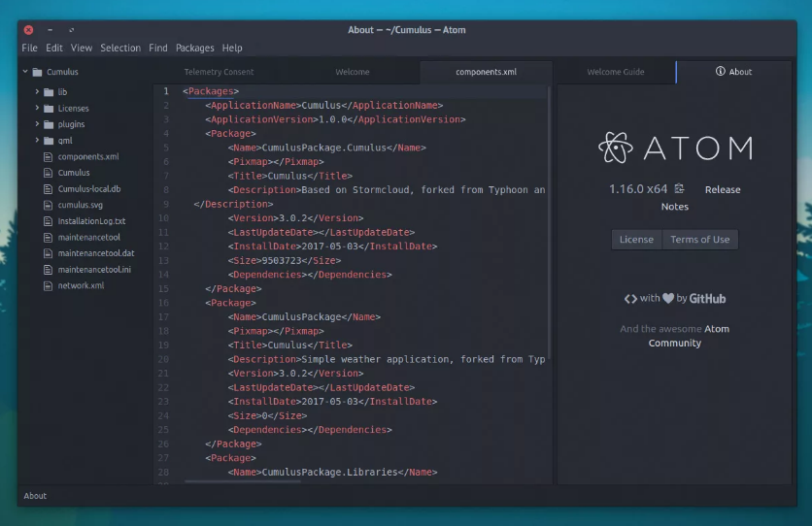812x526 pixels.
Task: Copy Atom version with clipboard icon
Action: 679,189
